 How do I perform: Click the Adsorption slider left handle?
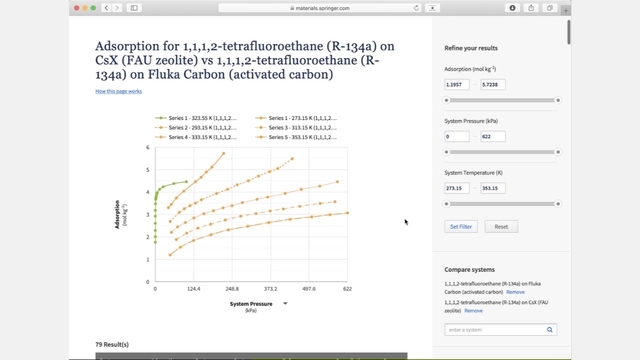click(447, 100)
